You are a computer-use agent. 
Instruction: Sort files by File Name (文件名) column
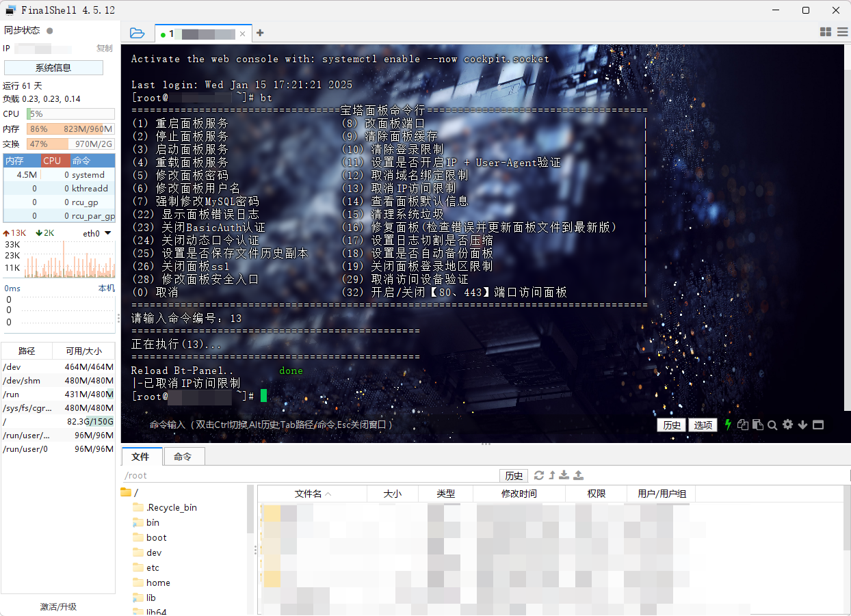pos(313,494)
